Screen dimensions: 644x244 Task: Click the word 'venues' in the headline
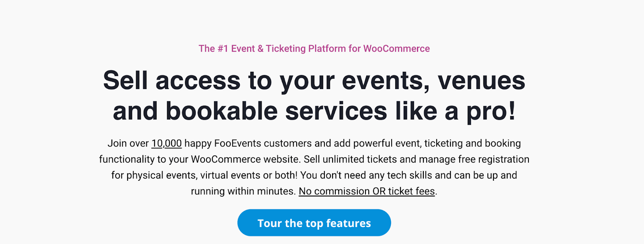coord(481,81)
